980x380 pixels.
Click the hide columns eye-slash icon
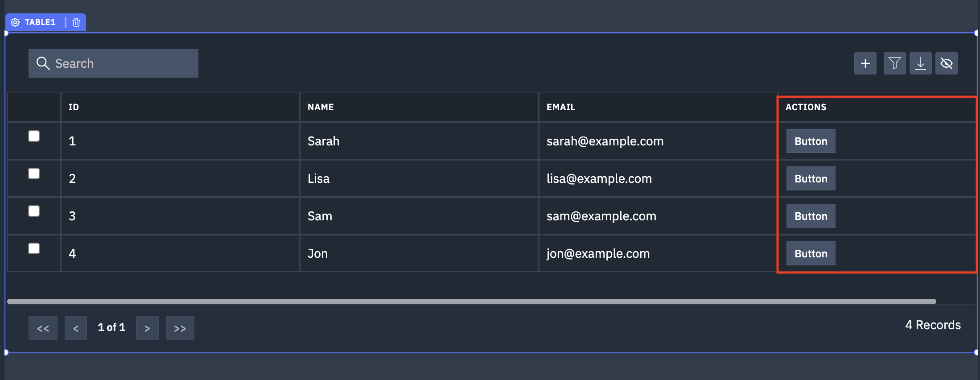[x=946, y=63]
